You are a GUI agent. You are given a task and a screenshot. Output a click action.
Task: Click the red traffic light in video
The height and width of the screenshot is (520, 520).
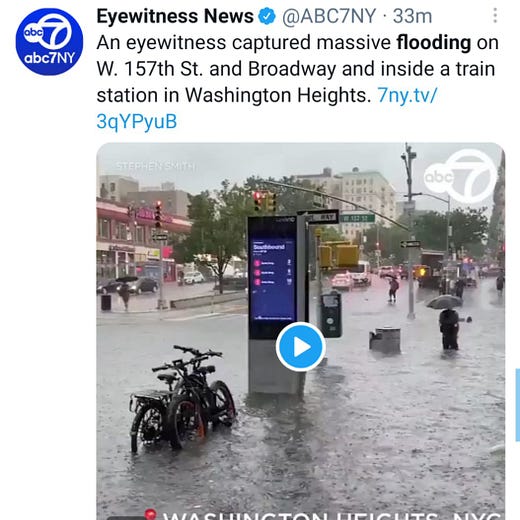point(258,200)
